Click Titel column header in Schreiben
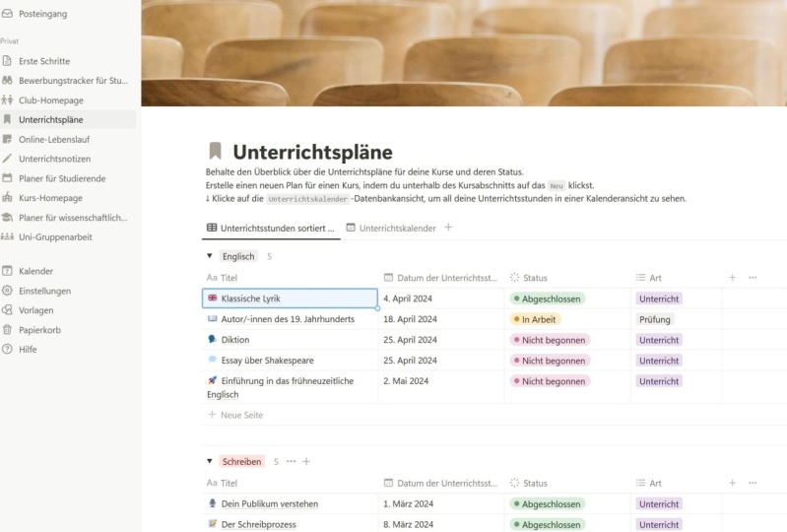Image resolution: width=787 pixels, height=532 pixels. [291, 483]
